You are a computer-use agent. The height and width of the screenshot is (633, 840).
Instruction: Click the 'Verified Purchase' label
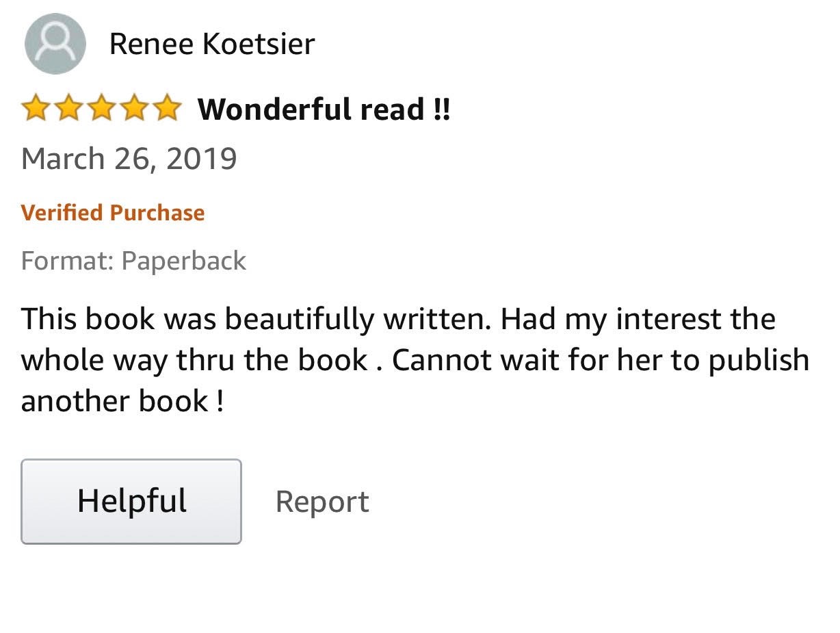113,213
